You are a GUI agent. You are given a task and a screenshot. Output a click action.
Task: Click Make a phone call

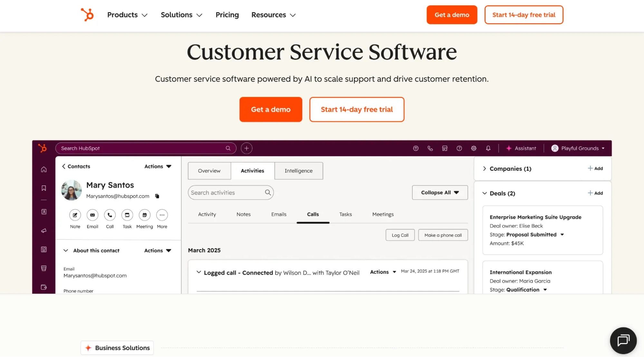coord(443,235)
